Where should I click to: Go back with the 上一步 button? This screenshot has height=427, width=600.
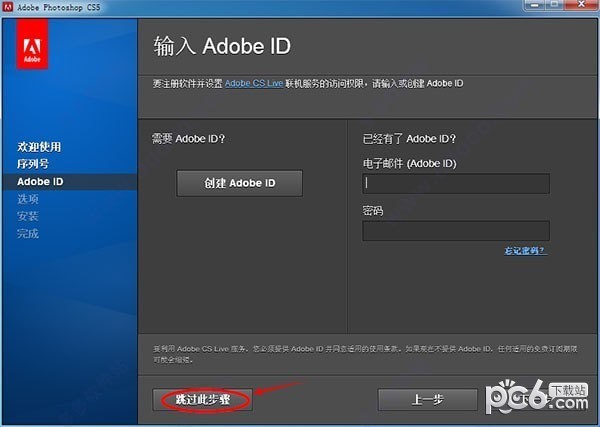[x=427, y=400]
